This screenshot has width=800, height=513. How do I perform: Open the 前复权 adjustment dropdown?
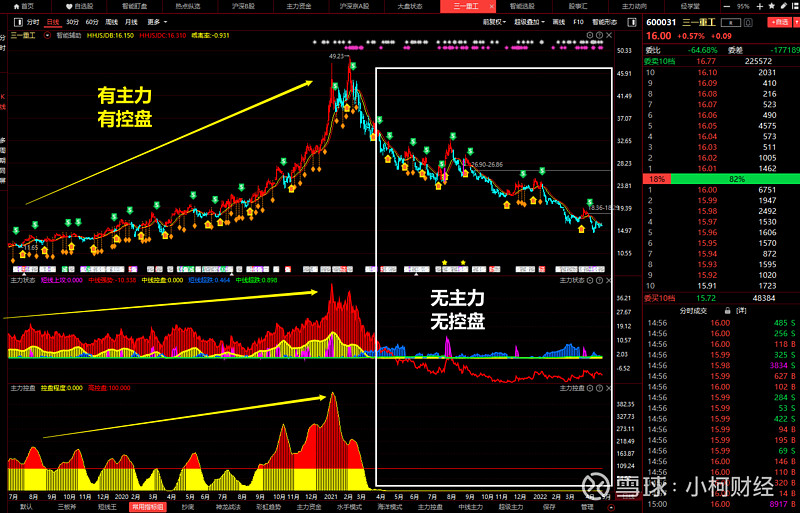click(x=494, y=22)
